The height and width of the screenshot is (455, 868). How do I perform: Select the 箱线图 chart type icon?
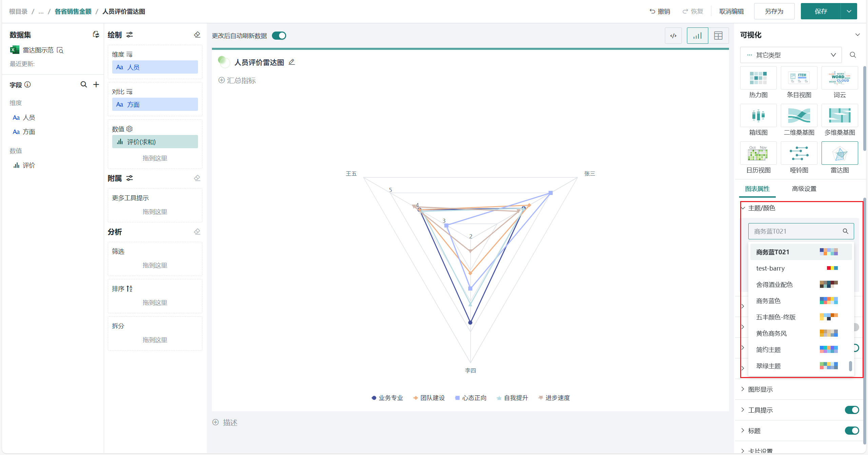pyautogui.click(x=758, y=116)
